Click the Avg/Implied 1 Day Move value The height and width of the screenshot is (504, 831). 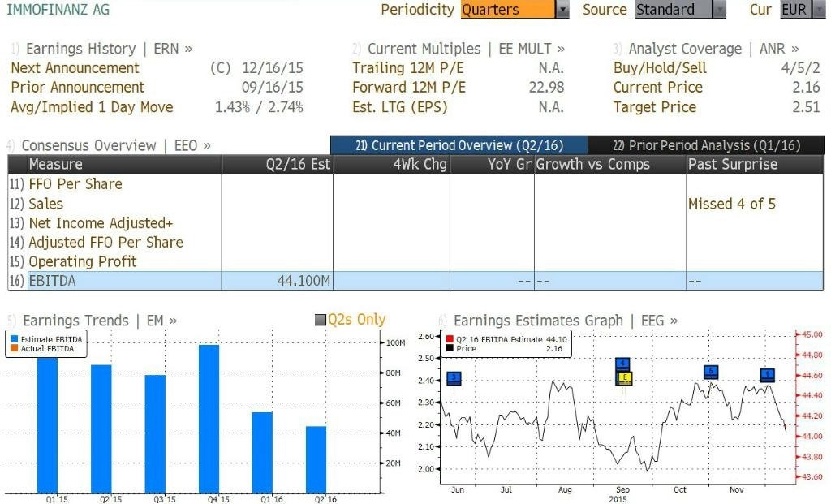pyautogui.click(x=259, y=107)
